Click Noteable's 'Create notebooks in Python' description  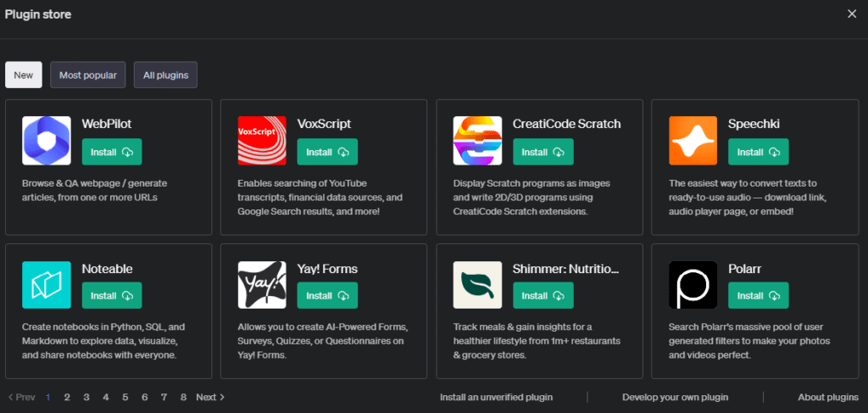tap(103, 340)
